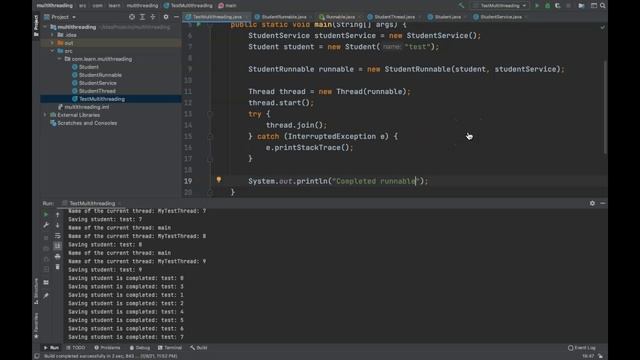
Task: Click the Select Opened File locate icon
Action: 131,17
